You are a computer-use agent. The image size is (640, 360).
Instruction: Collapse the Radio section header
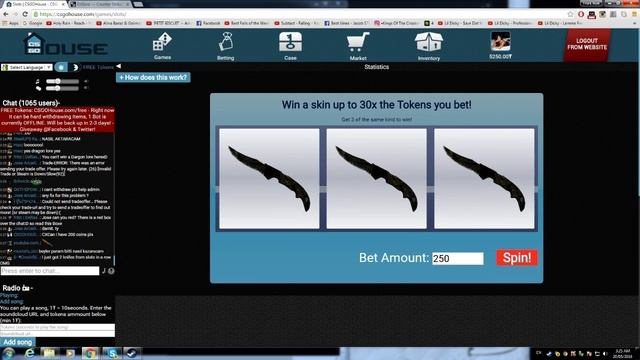tap(18, 288)
